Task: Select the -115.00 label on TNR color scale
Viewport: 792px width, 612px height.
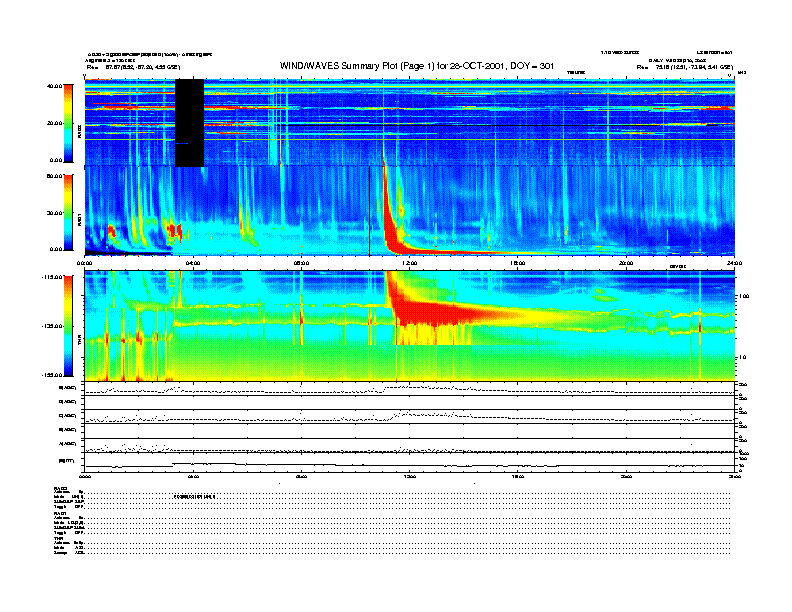Action: pyautogui.click(x=53, y=277)
